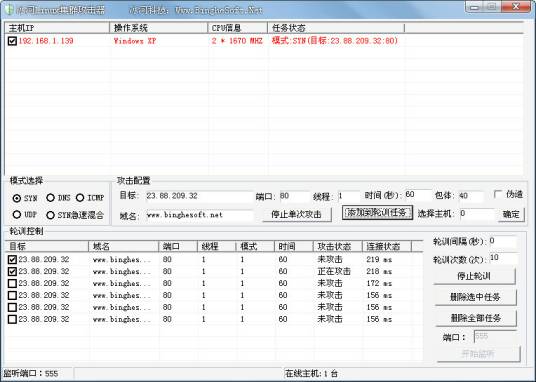Click the application icon in title bar
536x382 pixels.
pyautogui.click(x=9, y=9)
